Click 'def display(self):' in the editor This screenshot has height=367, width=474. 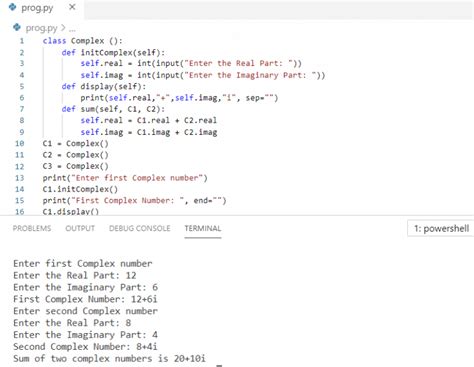pyautogui.click(x=104, y=87)
